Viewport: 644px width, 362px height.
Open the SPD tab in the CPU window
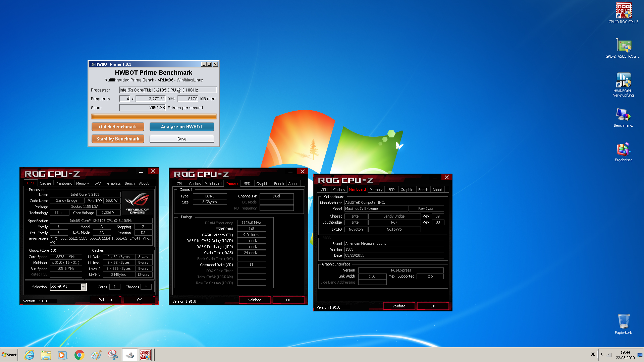coord(98,183)
